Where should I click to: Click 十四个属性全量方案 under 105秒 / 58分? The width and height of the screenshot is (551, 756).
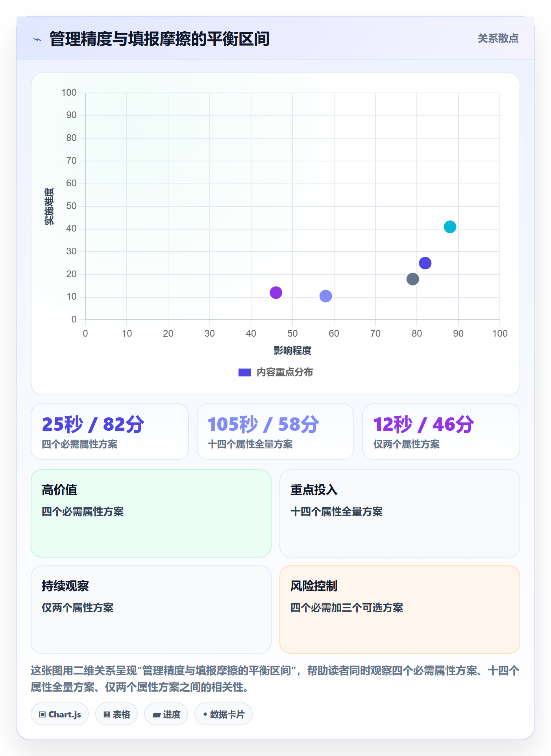click(250, 444)
